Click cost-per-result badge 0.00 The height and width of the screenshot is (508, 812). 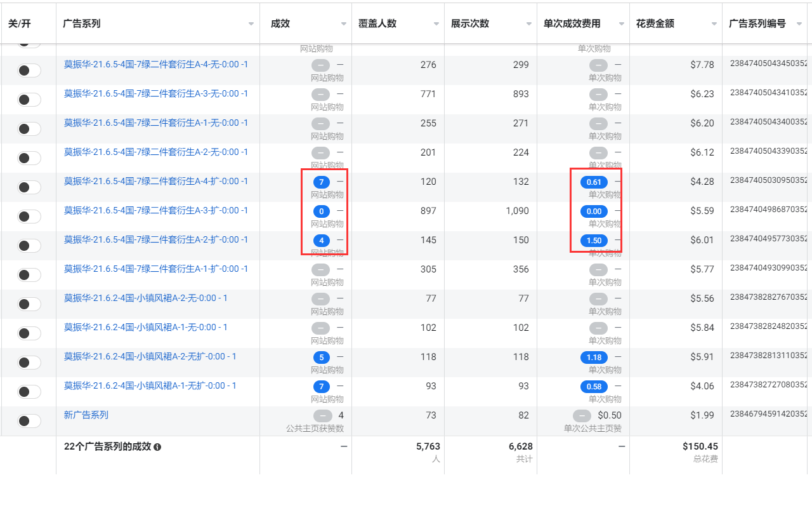(x=594, y=211)
